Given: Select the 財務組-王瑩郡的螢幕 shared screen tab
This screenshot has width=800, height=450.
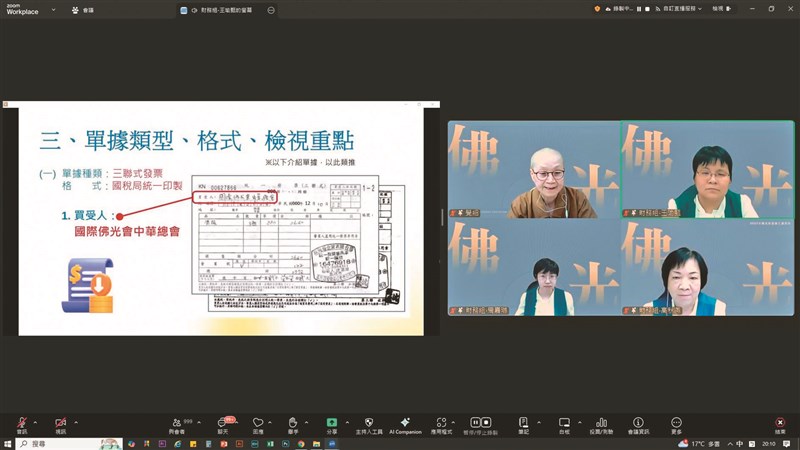Looking at the screenshot, I should [x=225, y=10].
